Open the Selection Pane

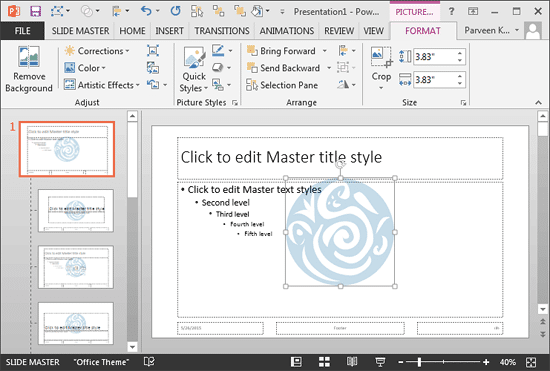click(282, 85)
